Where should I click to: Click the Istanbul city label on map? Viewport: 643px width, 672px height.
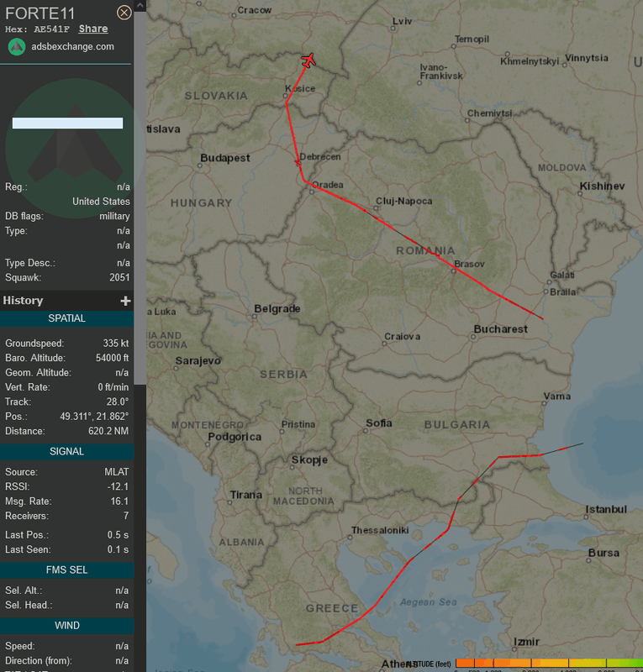pos(606,509)
